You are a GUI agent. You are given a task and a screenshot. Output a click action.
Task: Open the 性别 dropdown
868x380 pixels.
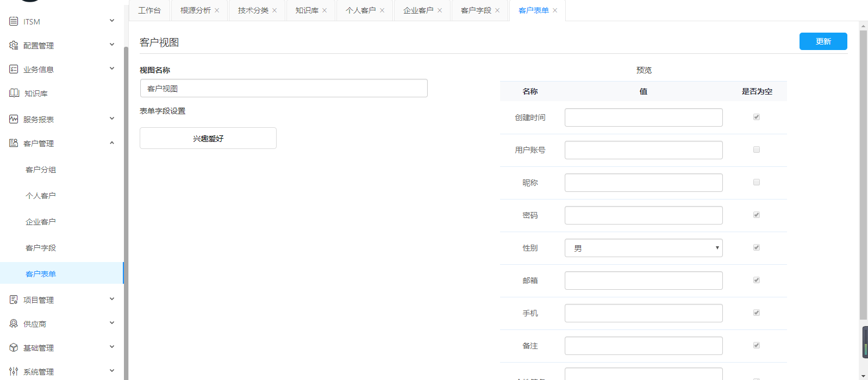click(x=644, y=248)
